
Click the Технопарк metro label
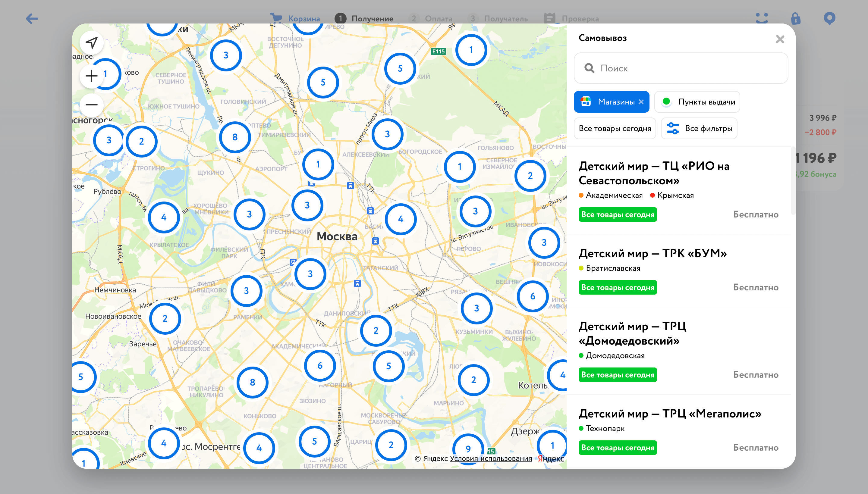pyautogui.click(x=605, y=429)
